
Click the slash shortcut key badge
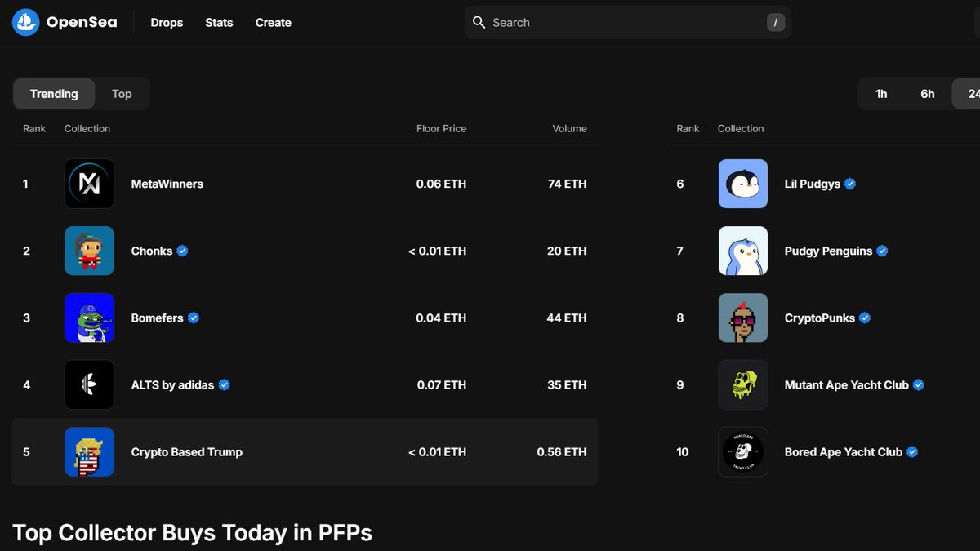(775, 23)
